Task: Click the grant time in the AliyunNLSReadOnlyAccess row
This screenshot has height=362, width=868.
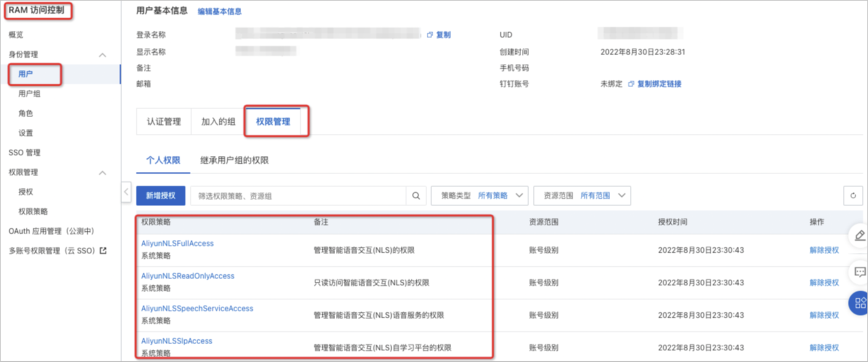Action: [x=701, y=283]
